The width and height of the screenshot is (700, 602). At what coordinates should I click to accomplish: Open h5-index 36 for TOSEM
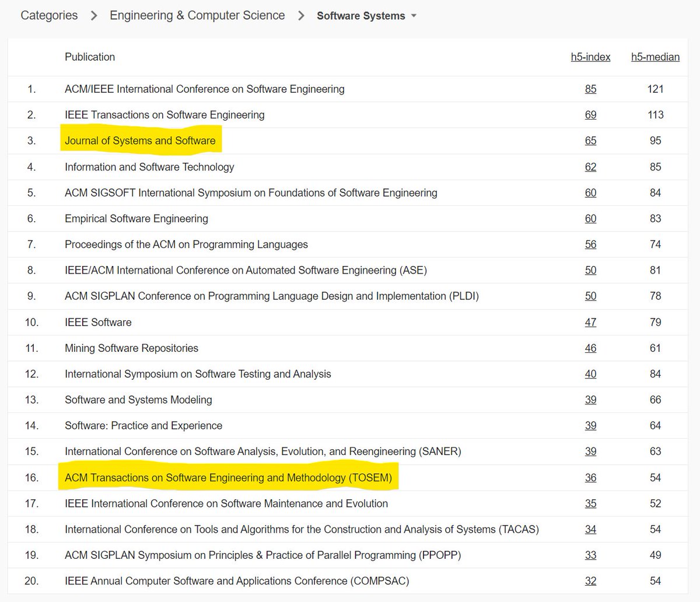(x=590, y=478)
